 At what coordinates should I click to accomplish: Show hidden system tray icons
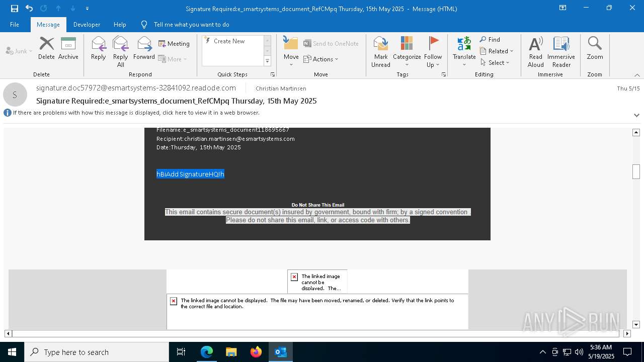click(542, 352)
